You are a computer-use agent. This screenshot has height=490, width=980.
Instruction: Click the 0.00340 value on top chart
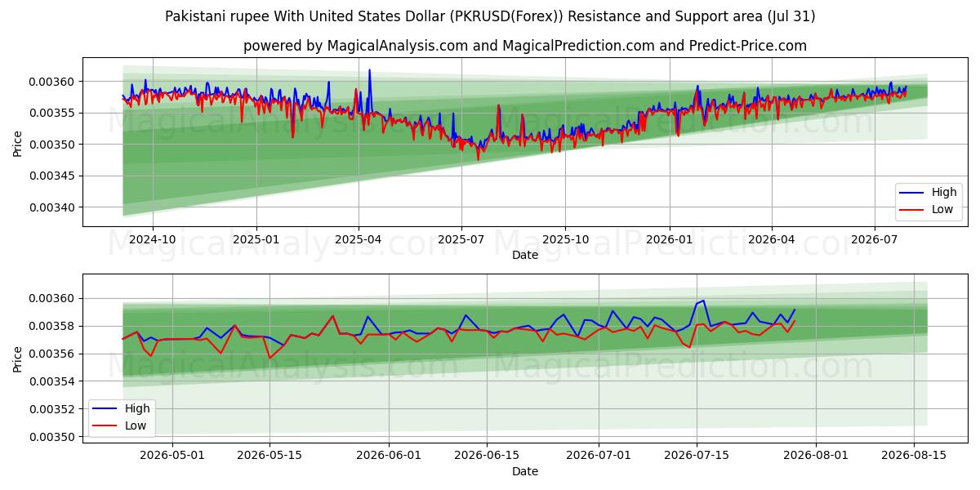(x=53, y=207)
